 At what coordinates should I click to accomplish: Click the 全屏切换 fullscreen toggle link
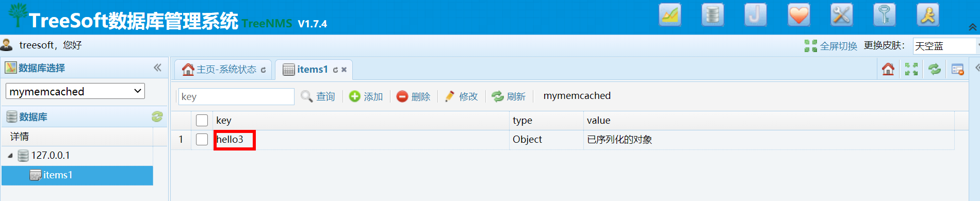click(831, 46)
